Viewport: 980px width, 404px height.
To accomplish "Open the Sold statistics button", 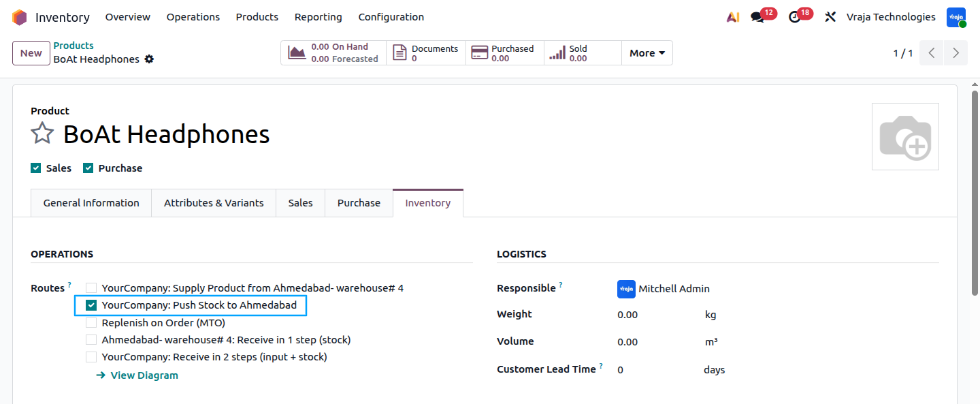I will [583, 52].
